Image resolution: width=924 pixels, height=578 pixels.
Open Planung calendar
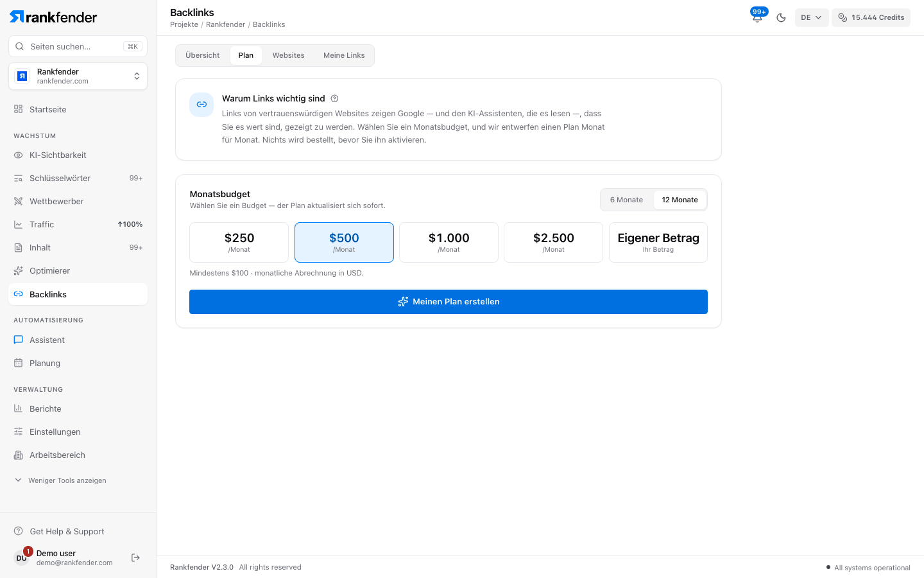[x=78, y=363]
